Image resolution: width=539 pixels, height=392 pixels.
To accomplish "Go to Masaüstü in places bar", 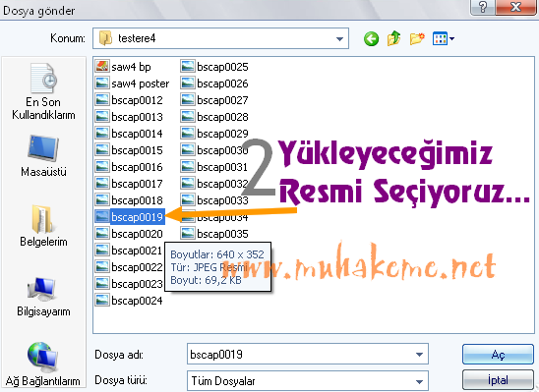I will pyautogui.click(x=43, y=156).
